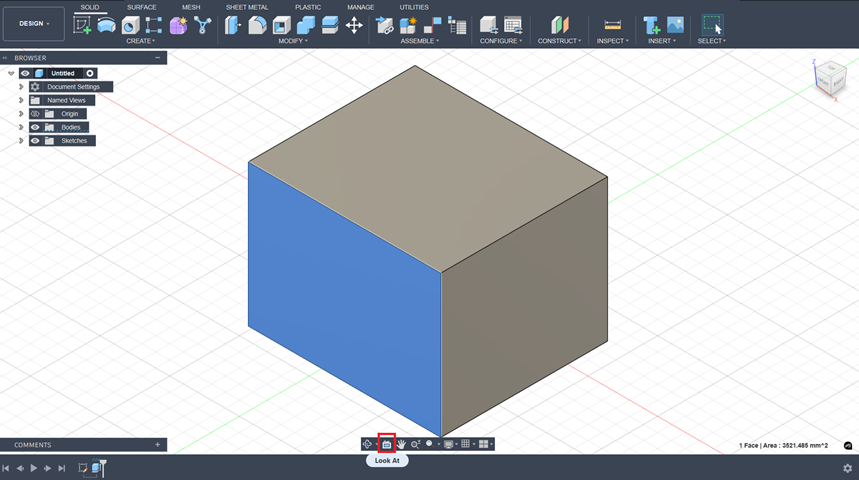Activate Press Pull modify tool

pyautogui.click(x=233, y=25)
